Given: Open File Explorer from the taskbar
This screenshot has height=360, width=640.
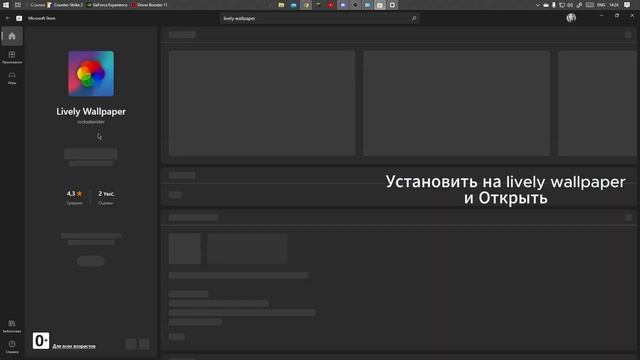Looking at the screenshot, I should [281, 5].
